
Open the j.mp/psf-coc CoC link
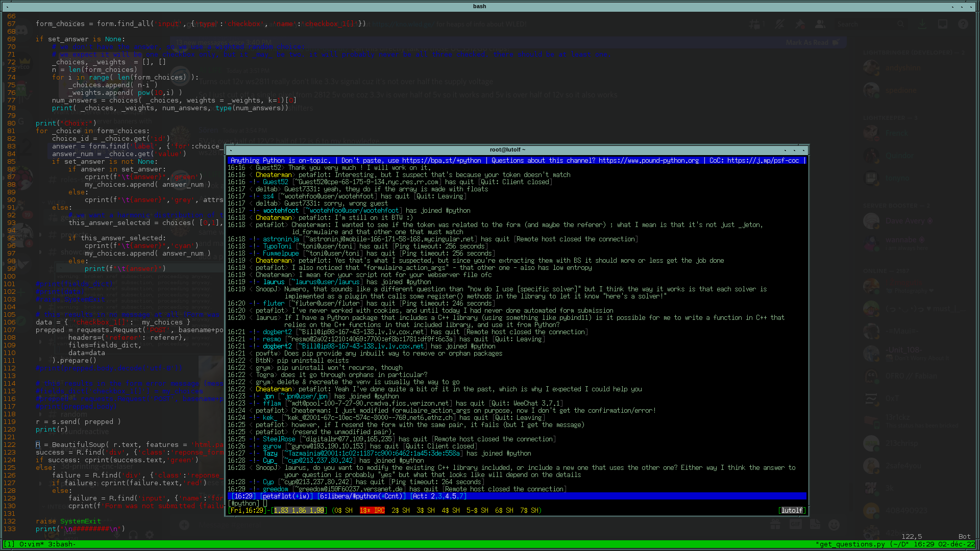coord(763,160)
